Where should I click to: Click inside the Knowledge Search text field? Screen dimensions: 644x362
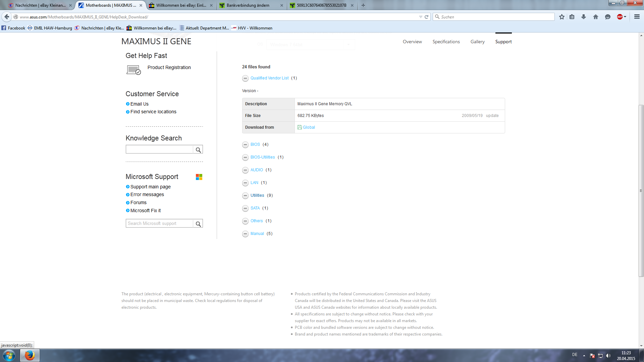click(159, 149)
